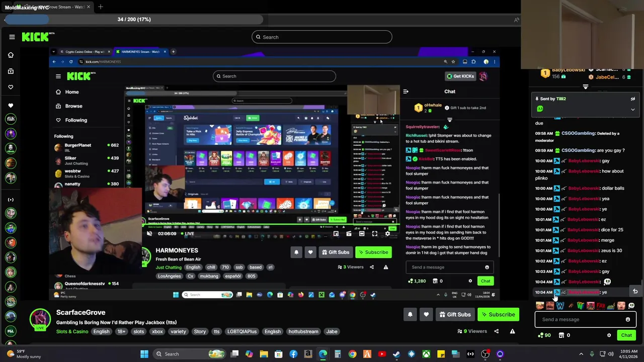Open the ScarfaceGrove channel avatar
Viewport: 644px width, 362px height.
click(40, 319)
